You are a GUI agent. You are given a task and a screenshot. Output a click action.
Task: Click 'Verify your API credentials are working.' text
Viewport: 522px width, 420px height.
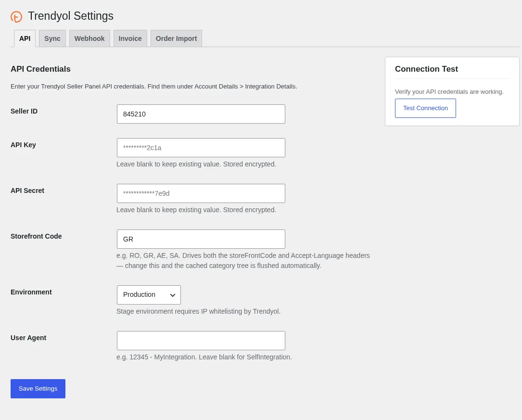pos(449,92)
